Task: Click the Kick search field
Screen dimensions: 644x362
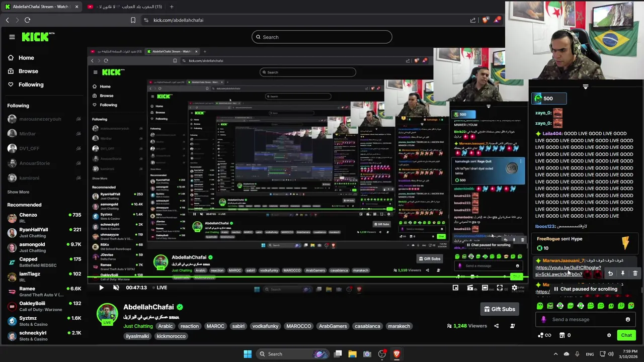Action: (322, 37)
